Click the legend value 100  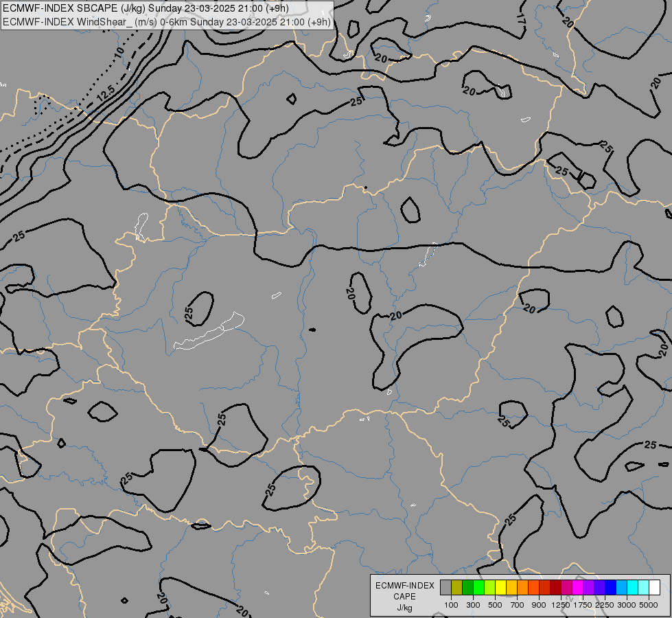click(x=451, y=605)
